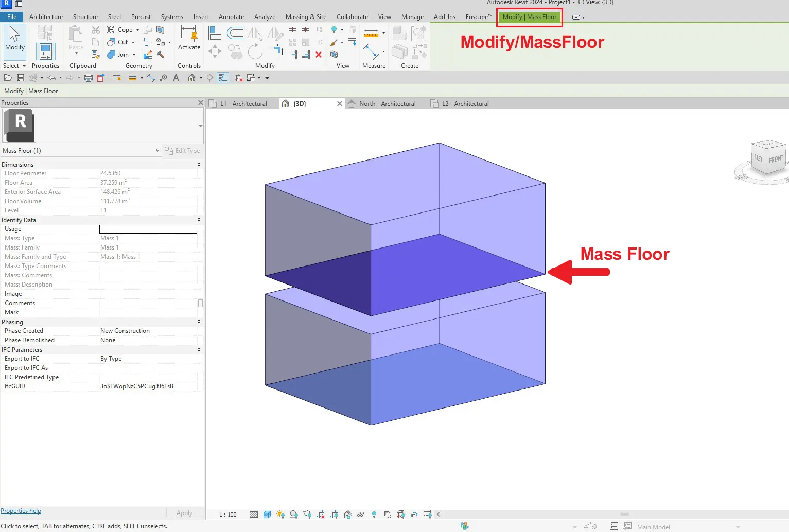Toggle Thin Lines in quick access toolbar

coord(223,78)
